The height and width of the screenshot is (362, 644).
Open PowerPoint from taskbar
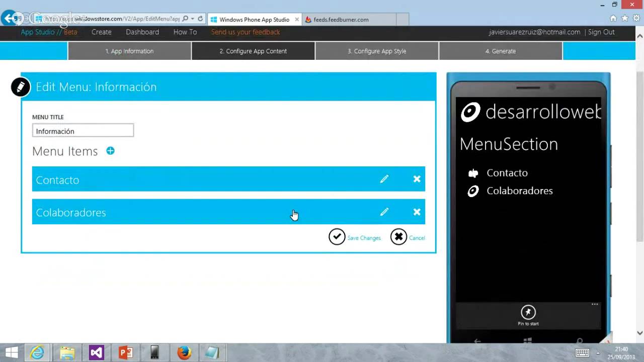125,352
